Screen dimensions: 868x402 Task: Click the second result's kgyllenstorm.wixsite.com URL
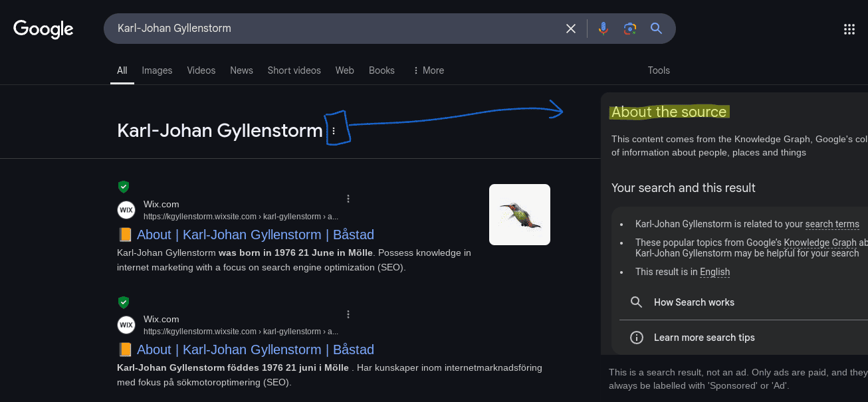pyautogui.click(x=241, y=332)
